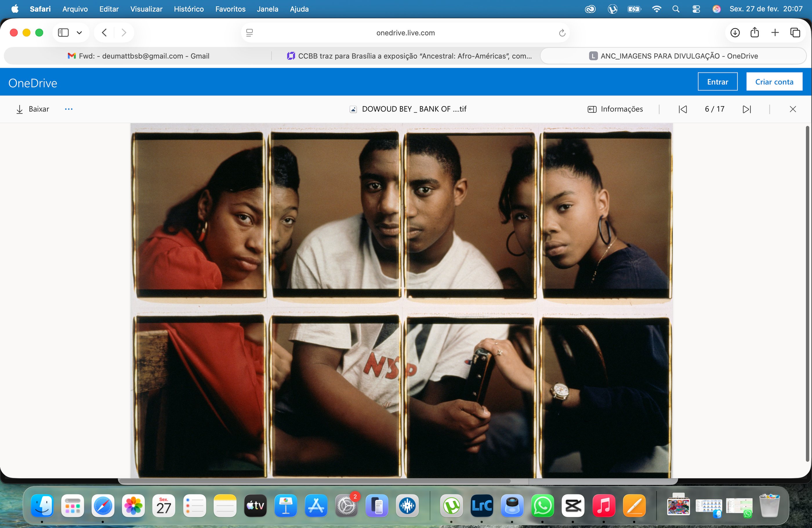Viewport: 812px width, 528px height.
Task: Open the Informações details pane
Action: click(x=615, y=109)
